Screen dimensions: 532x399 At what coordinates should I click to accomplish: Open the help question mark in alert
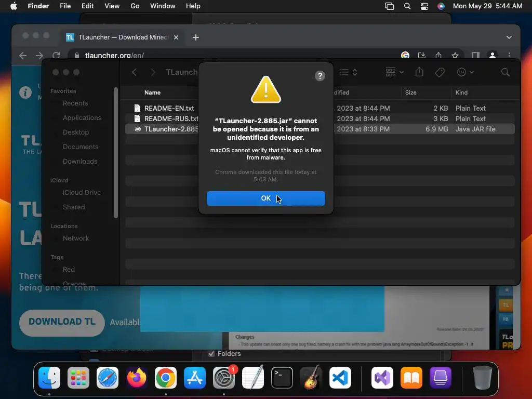point(320,76)
